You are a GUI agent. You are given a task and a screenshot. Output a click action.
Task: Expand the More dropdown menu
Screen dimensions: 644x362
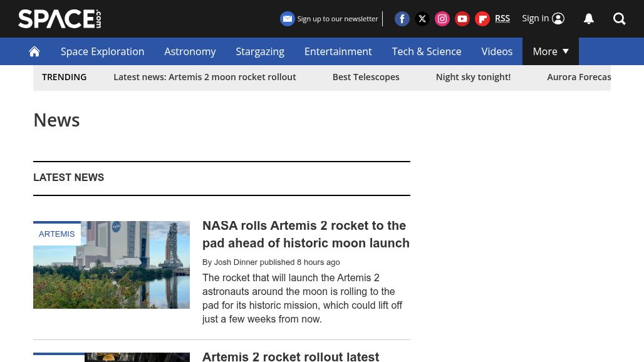point(550,51)
